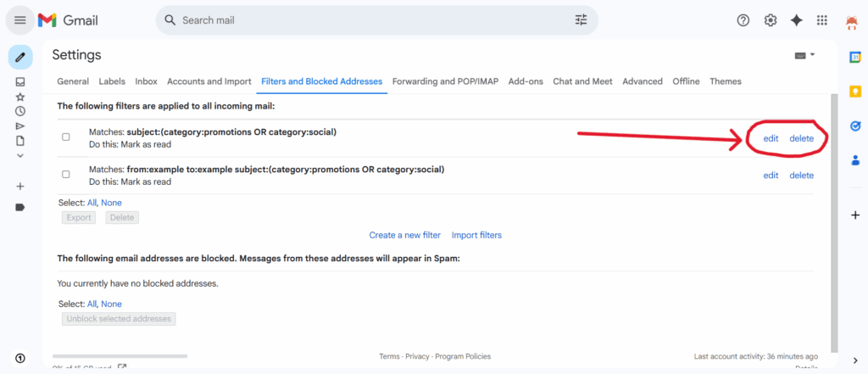This screenshot has width=868, height=374.
Task: Open the Terms footer link
Action: (x=390, y=357)
